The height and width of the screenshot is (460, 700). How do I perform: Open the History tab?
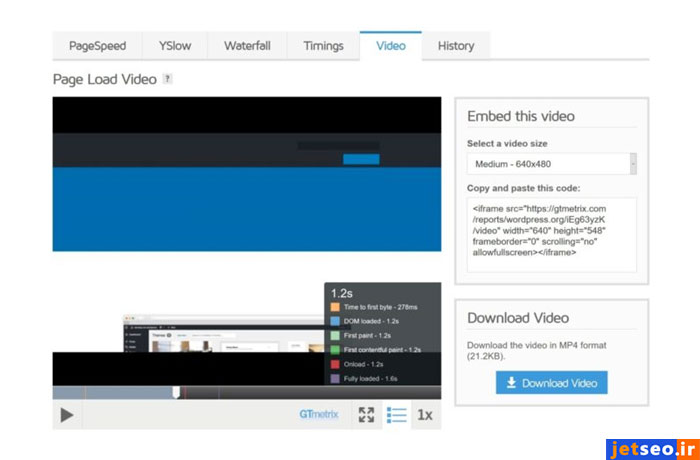[x=456, y=46]
